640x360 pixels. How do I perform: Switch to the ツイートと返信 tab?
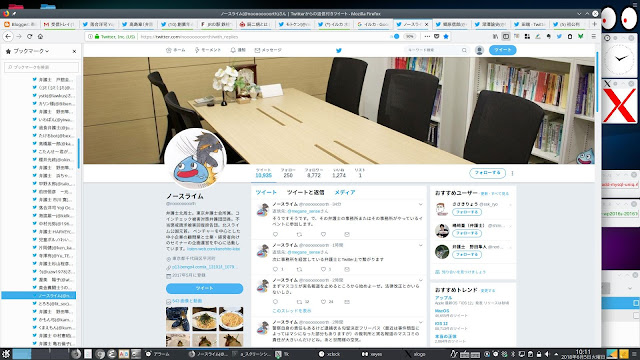[305, 192]
